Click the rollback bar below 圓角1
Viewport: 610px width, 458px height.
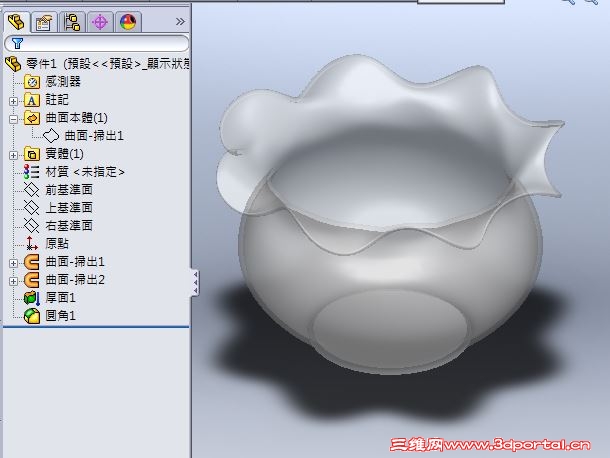tap(96, 327)
